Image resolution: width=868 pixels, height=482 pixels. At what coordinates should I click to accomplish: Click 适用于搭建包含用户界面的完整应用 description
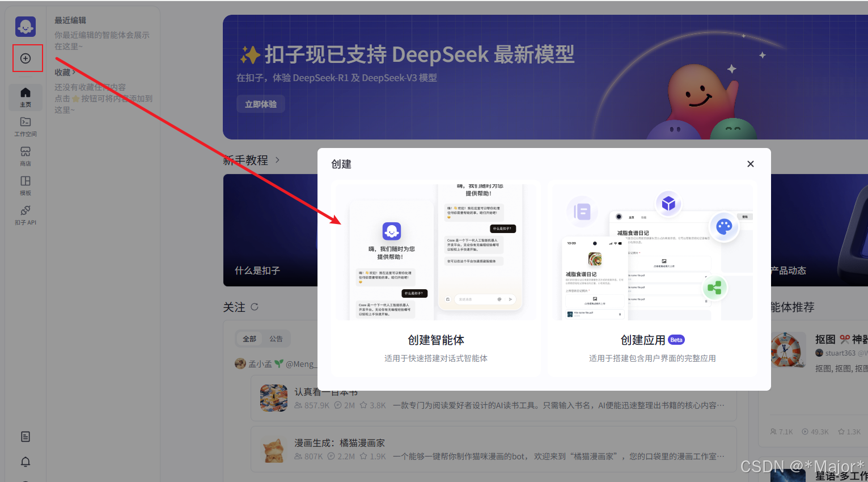pyautogui.click(x=653, y=358)
